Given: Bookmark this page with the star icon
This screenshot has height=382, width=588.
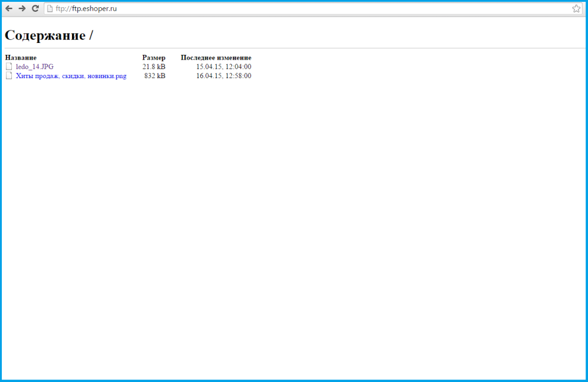Looking at the screenshot, I should (576, 8).
